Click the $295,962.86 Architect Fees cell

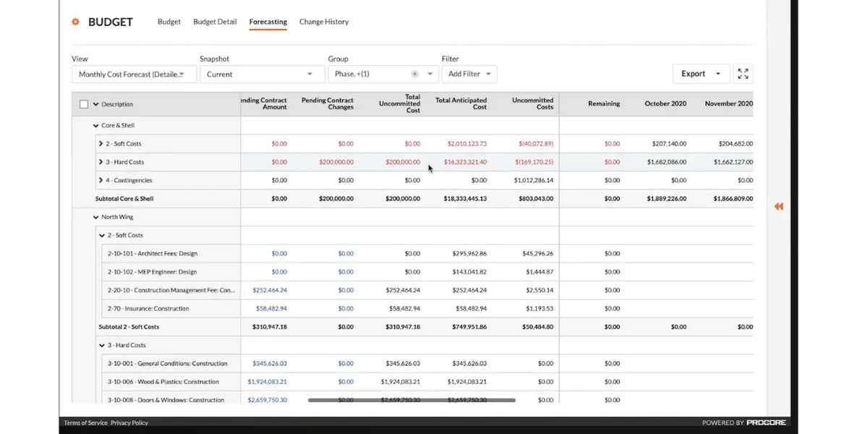(x=469, y=254)
